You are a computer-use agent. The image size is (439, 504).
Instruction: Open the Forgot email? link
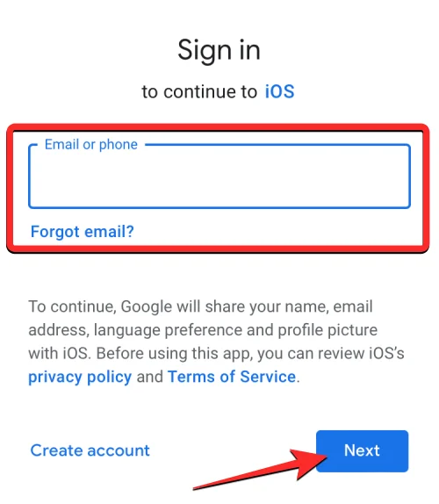(83, 232)
